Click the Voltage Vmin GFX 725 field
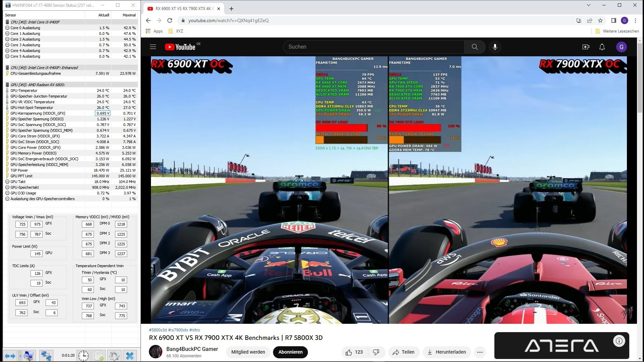The height and width of the screenshot is (362, 644). pos(21,224)
